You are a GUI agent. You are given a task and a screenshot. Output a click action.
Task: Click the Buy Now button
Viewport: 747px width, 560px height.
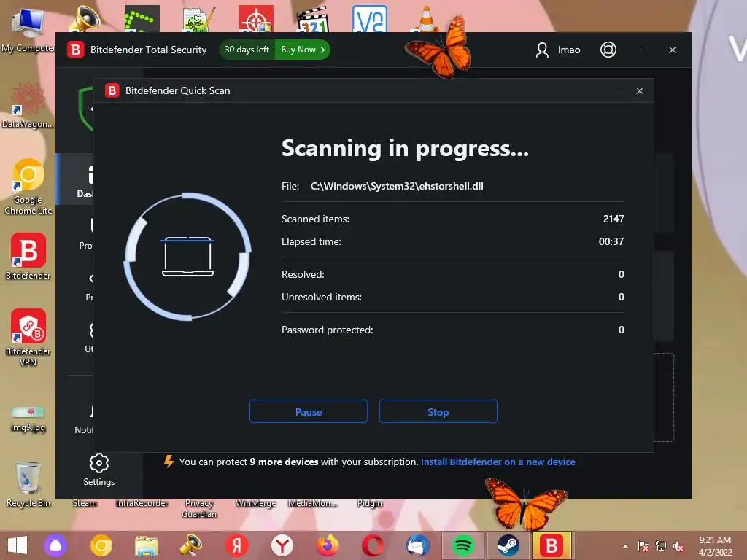click(303, 50)
